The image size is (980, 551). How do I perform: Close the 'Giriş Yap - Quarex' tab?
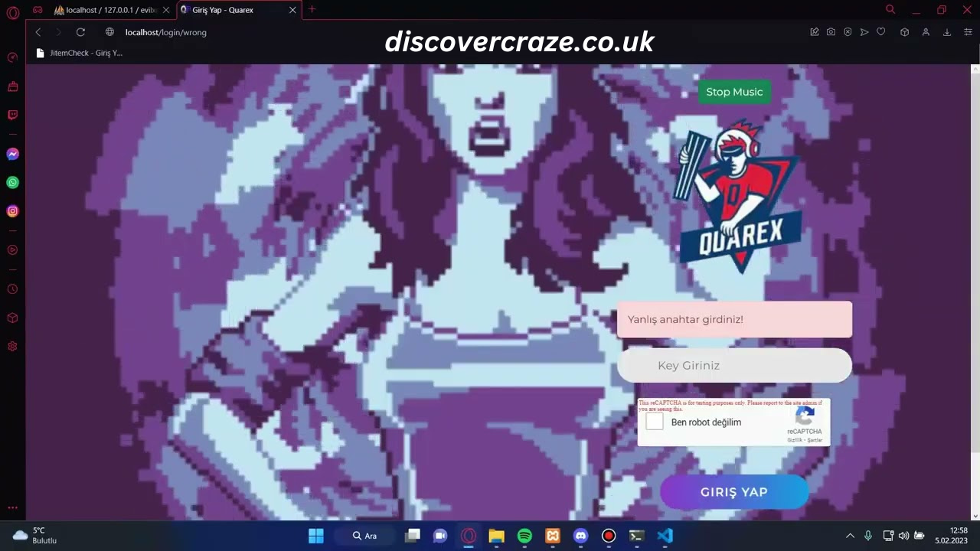(x=292, y=10)
